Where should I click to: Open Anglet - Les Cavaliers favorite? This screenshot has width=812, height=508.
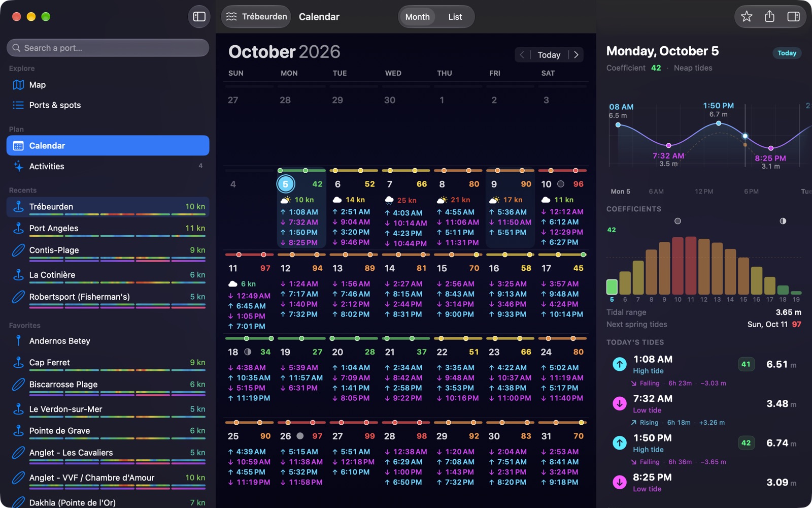[108, 454]
